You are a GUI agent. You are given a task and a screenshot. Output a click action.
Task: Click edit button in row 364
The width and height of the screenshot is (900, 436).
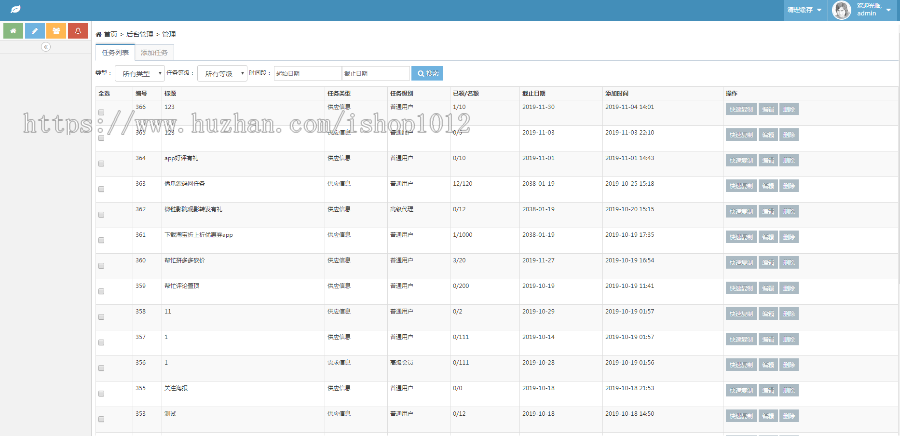768,160
